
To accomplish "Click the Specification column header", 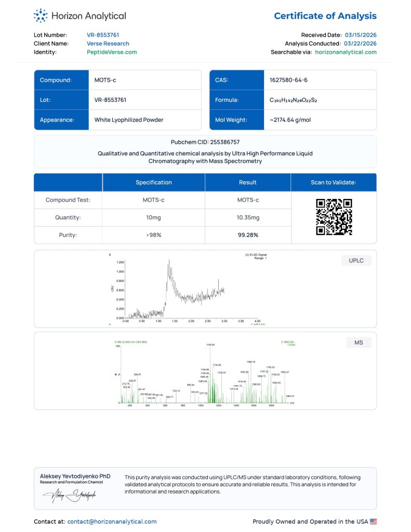I will point(154,182).
